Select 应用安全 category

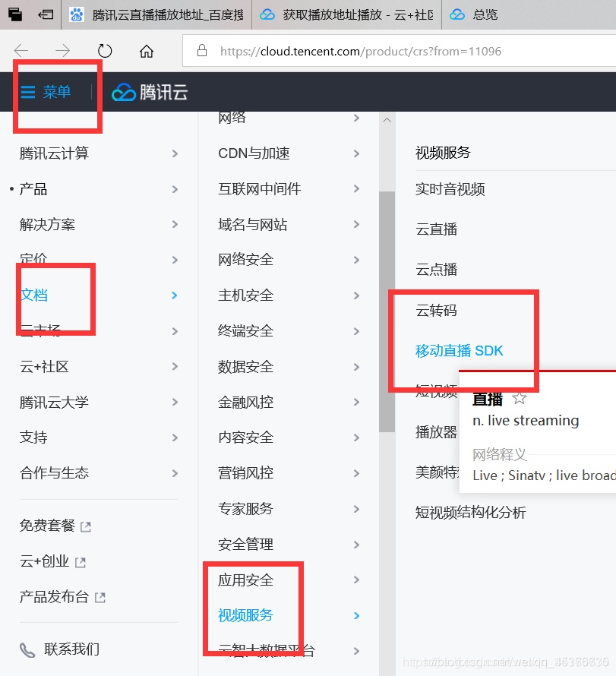click(x=245, y=580)
